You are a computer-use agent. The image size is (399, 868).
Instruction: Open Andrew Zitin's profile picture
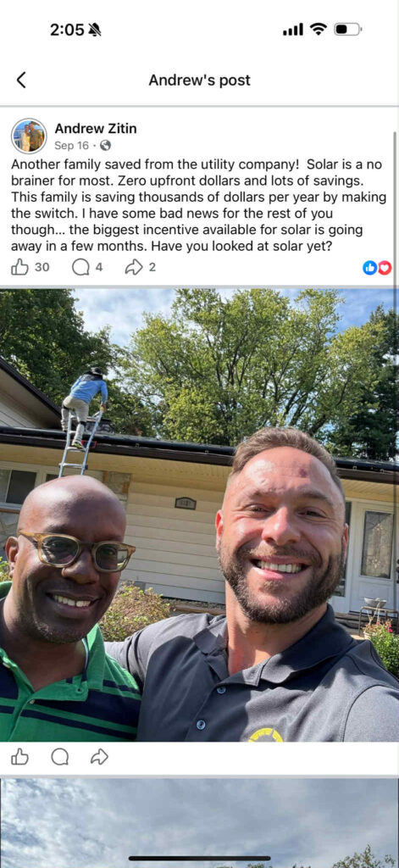coord(29,136)
